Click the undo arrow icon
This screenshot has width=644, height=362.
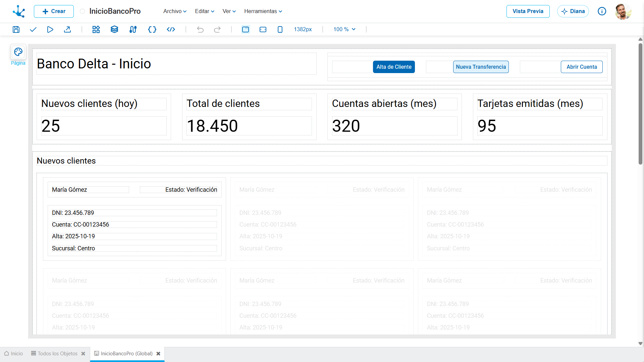200,29
